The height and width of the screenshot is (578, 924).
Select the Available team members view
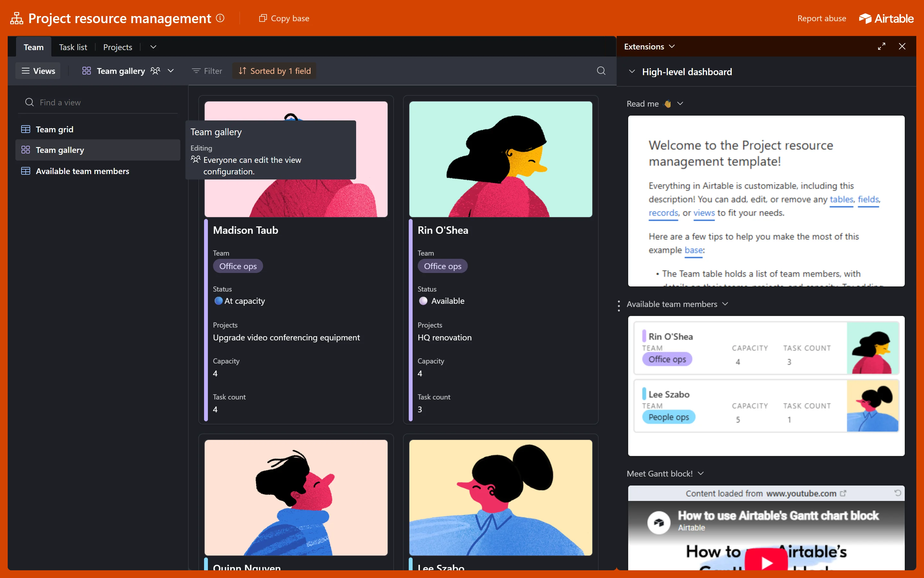98,171
